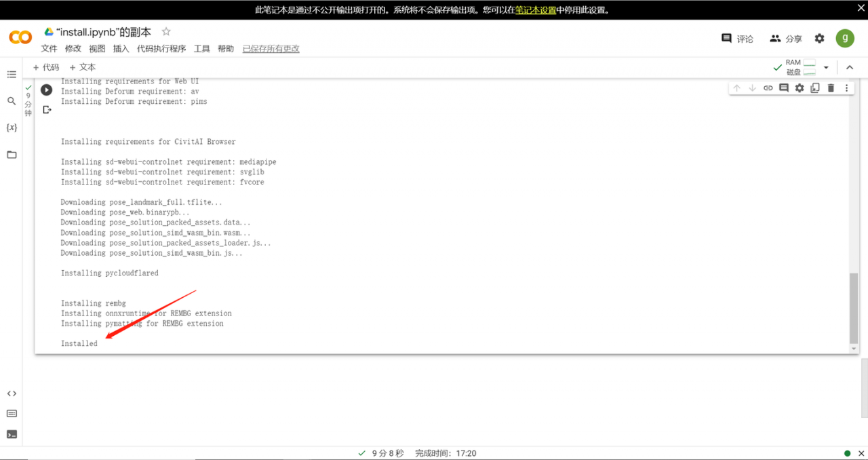Open the 插入 menu

pyautogui.click(x=121, y=49)
